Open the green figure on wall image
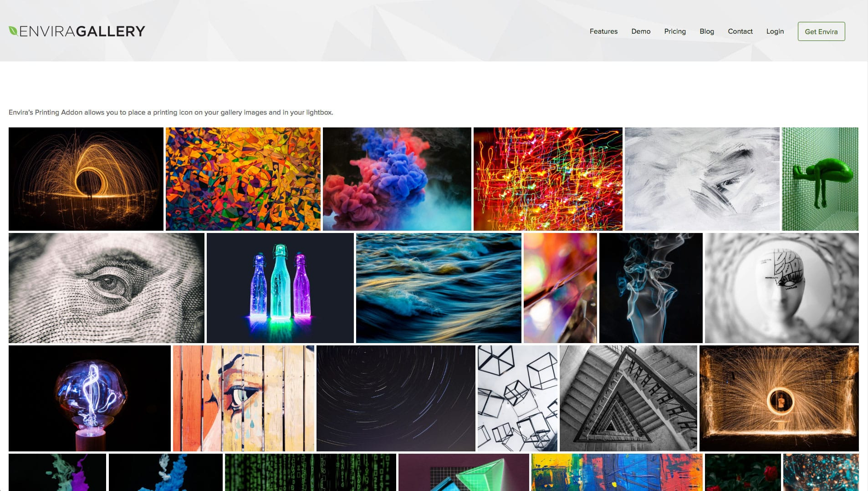 pyautogui.click(x=820, y=179)
